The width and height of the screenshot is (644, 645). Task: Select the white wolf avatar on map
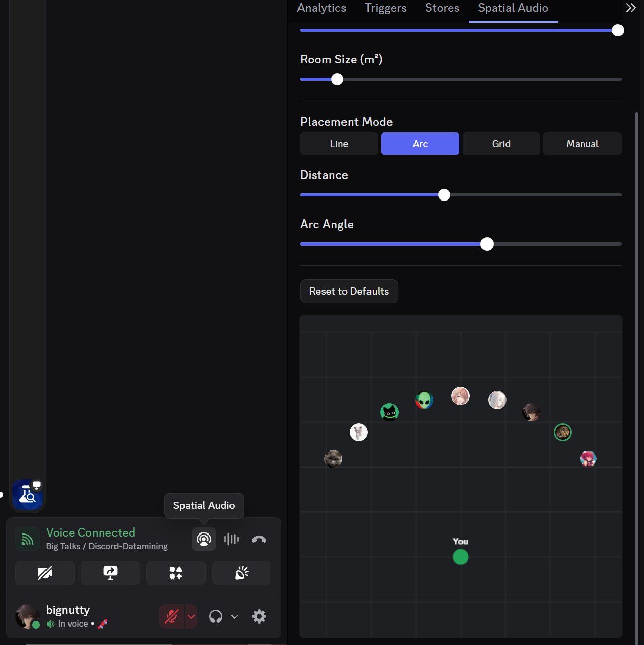[359, 432]
